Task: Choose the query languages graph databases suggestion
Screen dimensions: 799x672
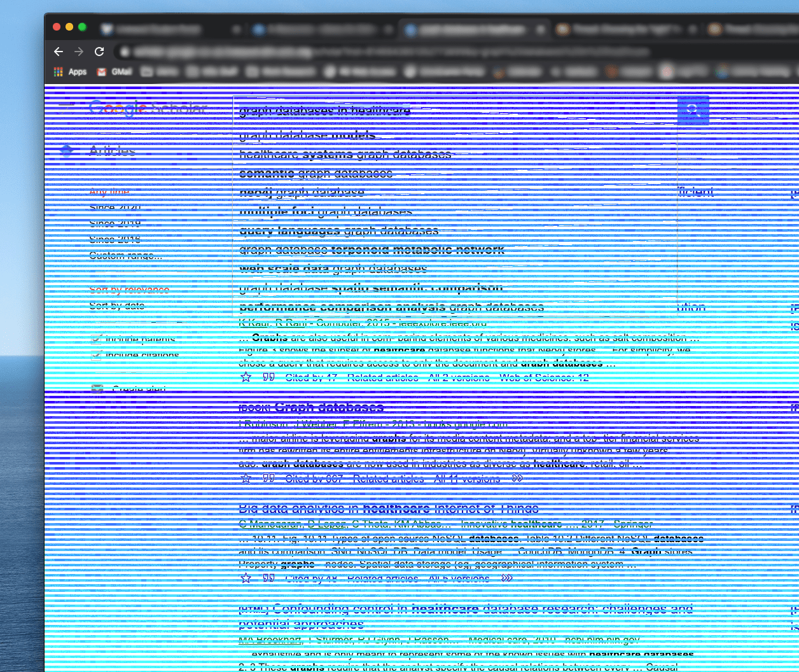Action: 338,230
